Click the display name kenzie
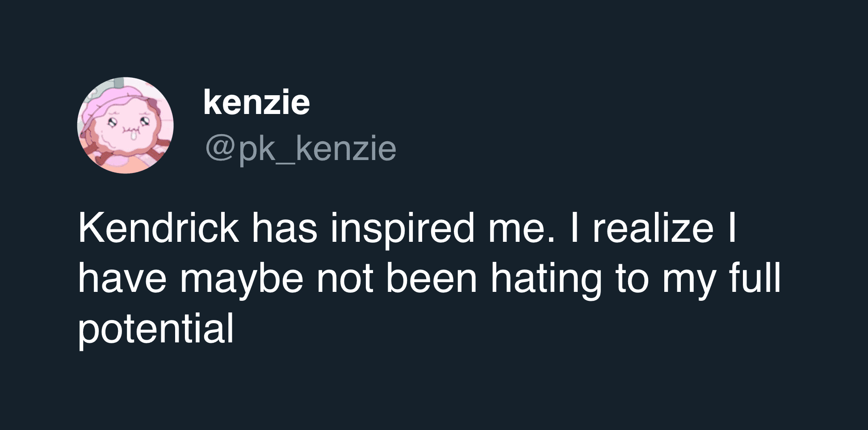The image size is (868, 430). pos(256,102)
